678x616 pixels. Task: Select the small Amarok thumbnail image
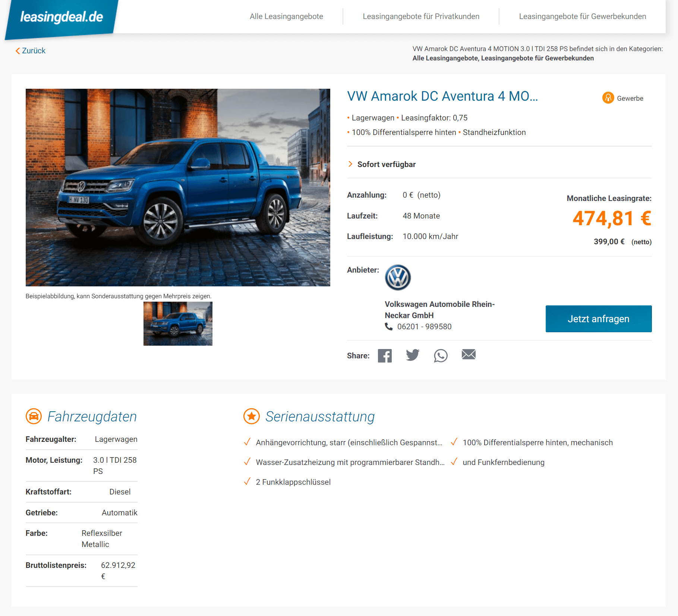point(178,324)
